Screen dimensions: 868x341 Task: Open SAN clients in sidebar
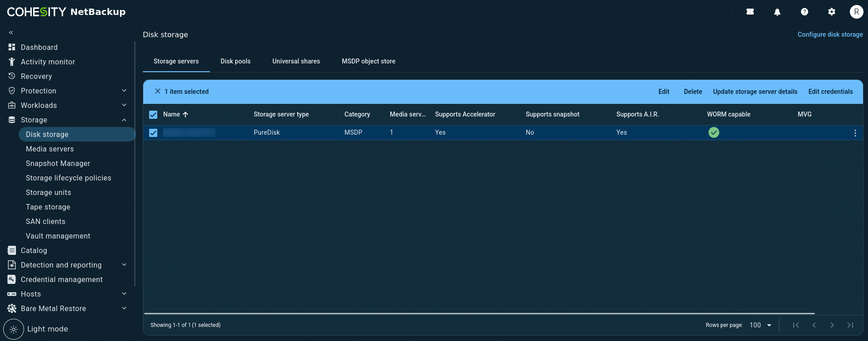[x=45, y=221]
